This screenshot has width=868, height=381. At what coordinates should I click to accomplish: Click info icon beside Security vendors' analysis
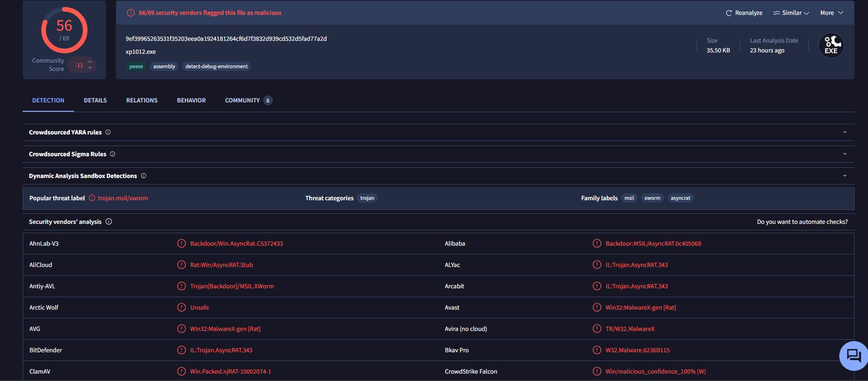tap(109, 222)
